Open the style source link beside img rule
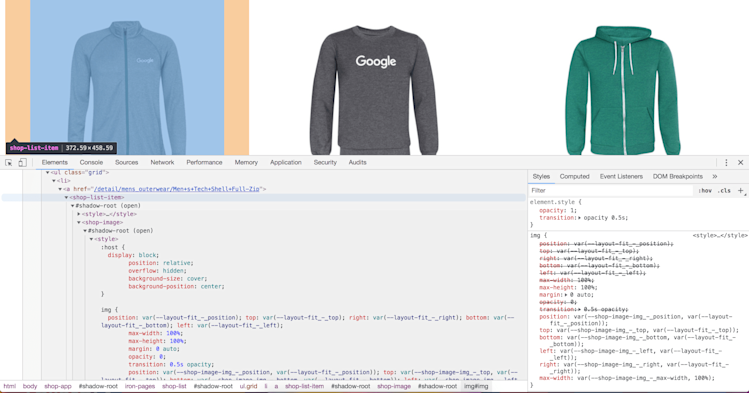 coord(720,235)
